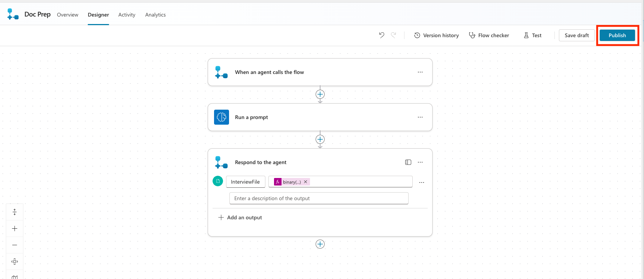
Task: Open options menu for trigger step
Action: click(420, 72)
